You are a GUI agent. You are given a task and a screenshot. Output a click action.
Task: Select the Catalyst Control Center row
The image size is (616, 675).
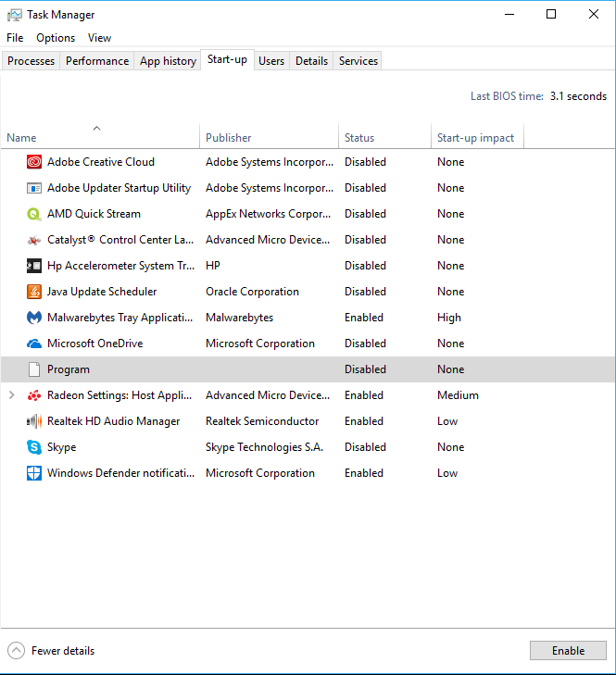120,240
